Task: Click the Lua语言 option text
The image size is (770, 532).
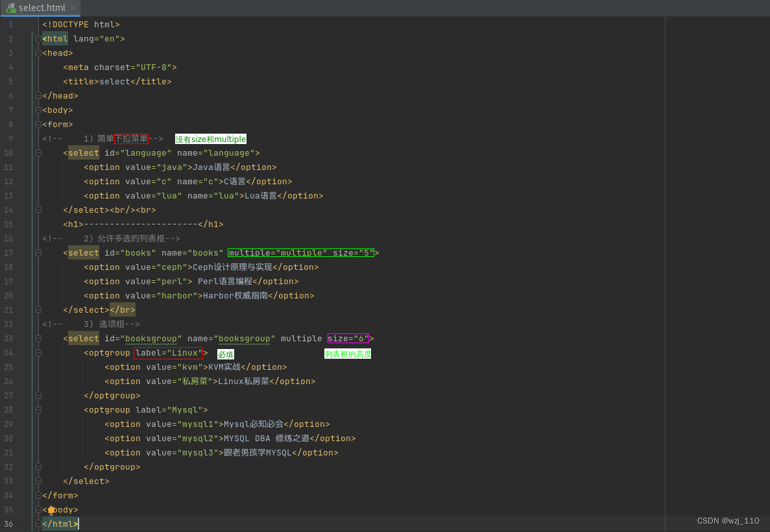Action: (260, 195)
